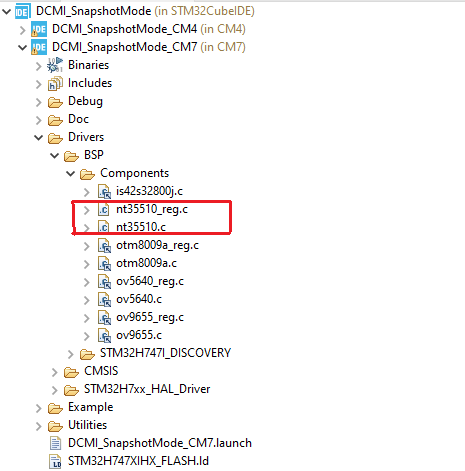The image size is (465, 471).
Task: Click the STM32H7xx_HAL_Driver folder icon
Action: click(x=71, y=390)
